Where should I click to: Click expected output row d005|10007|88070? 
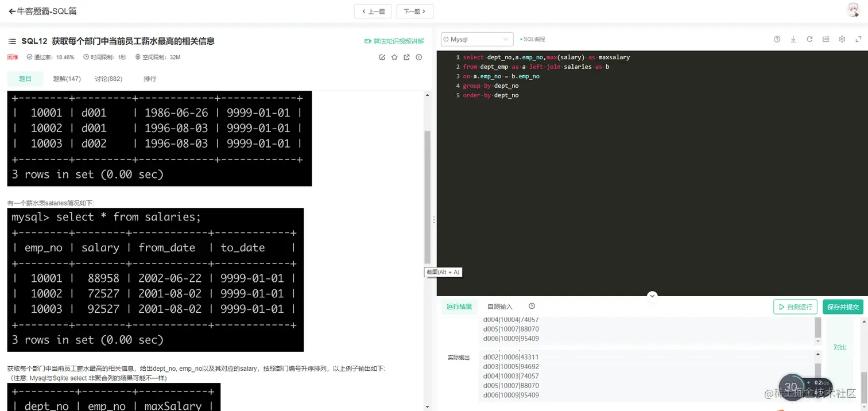[x=511, y=329]
